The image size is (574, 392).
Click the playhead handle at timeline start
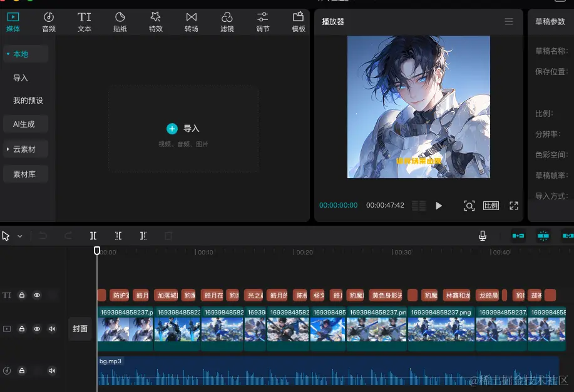click(97, 251)
